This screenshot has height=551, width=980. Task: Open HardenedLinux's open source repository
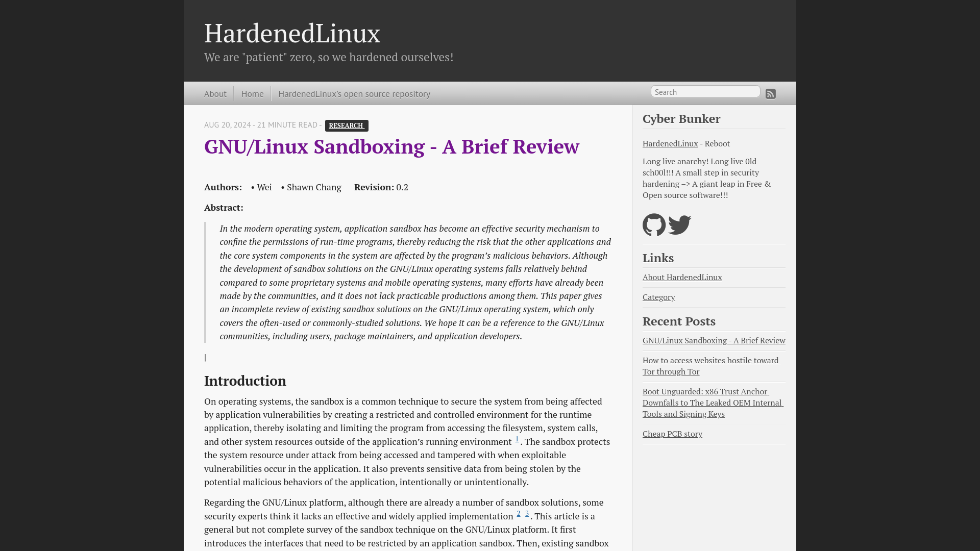353,93
